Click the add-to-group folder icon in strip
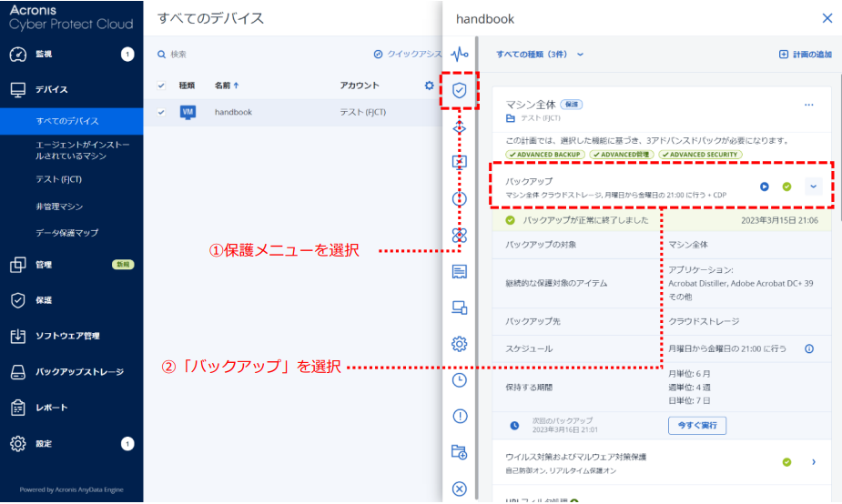The height and width of the screenshot is (504, 842). pyautogui.click(x=460, y=452)
